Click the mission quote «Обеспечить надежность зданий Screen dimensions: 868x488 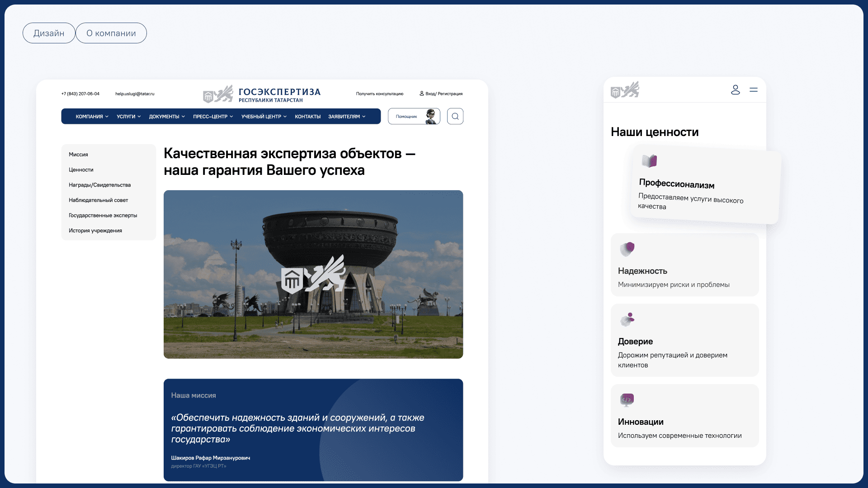coord(297,428)
